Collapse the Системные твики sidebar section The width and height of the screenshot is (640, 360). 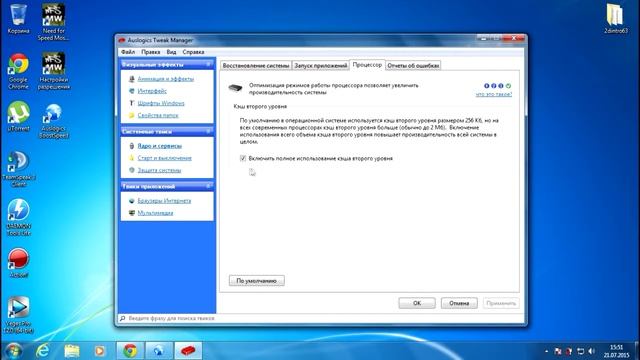209,131
